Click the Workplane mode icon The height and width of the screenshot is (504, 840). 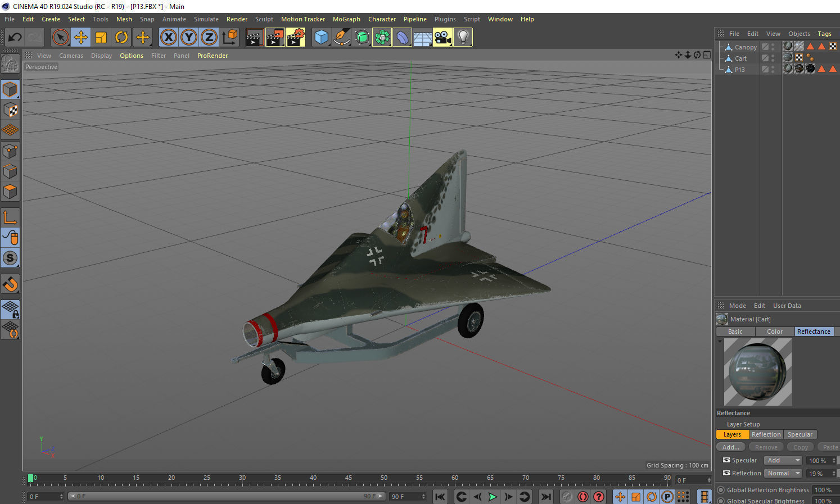coord(10,130)
